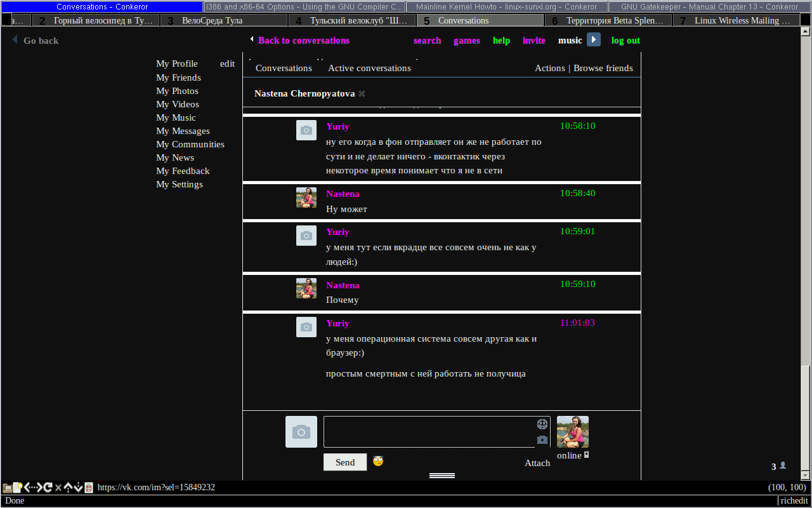Click sender name Yuriy at 10:59:01

click(x=337, y=232)
